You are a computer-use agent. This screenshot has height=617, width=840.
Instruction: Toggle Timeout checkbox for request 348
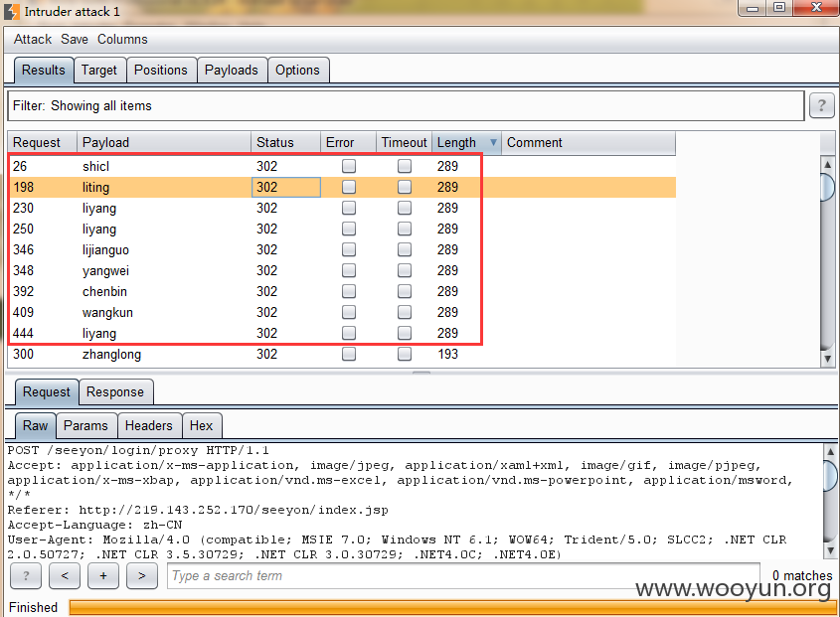pos(405,270)
